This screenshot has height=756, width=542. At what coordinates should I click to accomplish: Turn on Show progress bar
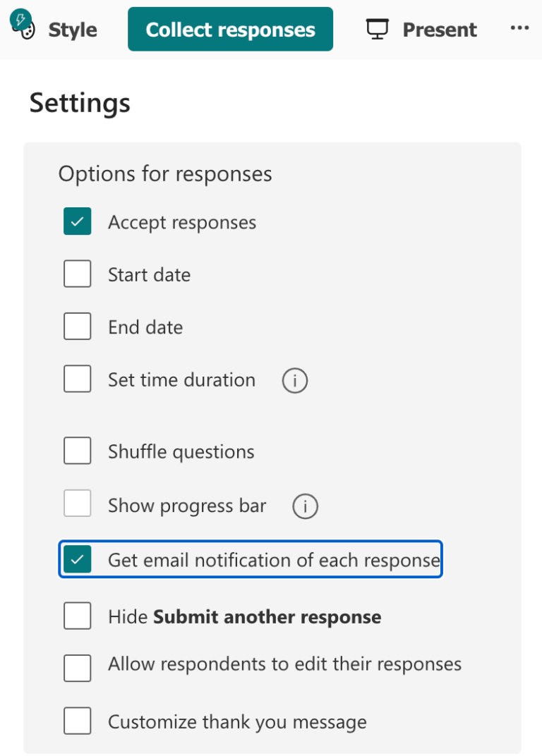click(77, 504)
